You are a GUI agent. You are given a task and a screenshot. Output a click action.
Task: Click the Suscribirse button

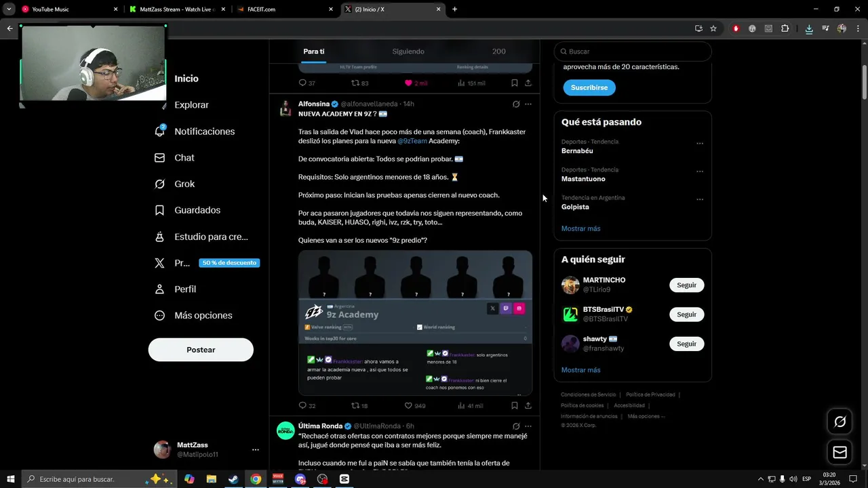589,87
